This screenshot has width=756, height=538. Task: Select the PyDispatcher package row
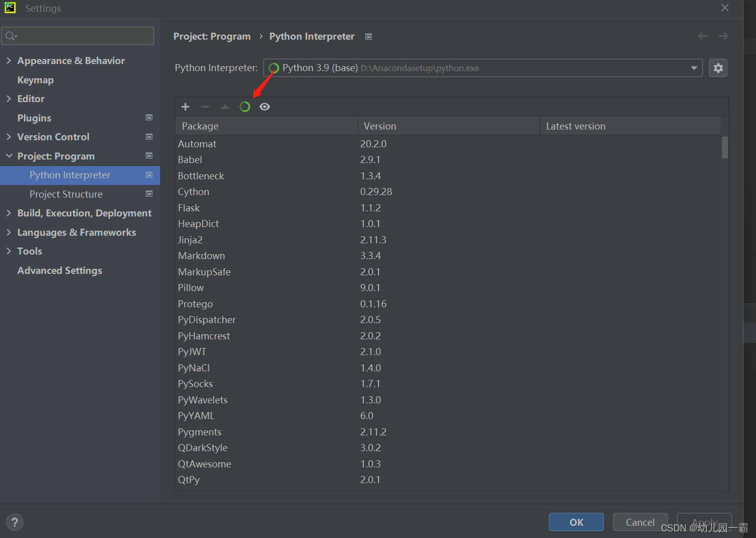click(448, 320)
